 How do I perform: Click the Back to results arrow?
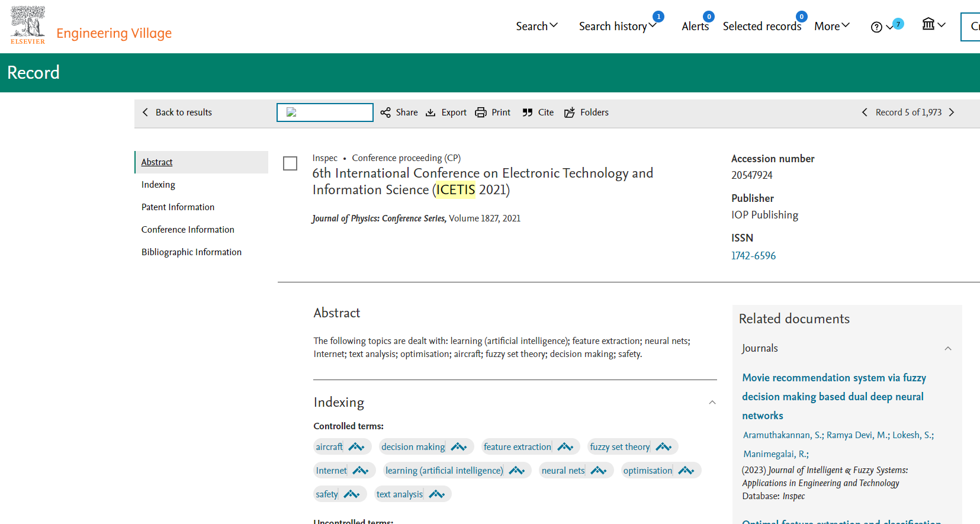click(146, 112)
